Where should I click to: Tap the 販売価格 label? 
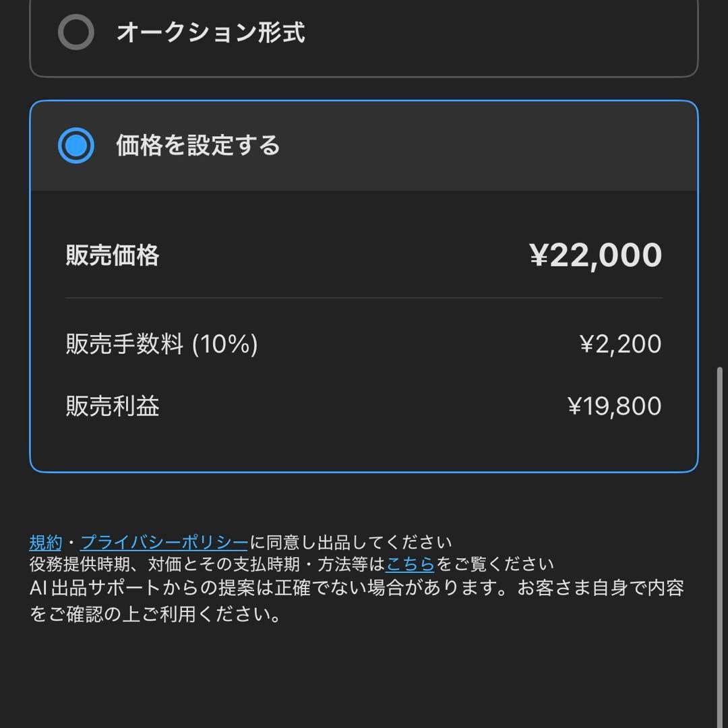tap(111, 256)
